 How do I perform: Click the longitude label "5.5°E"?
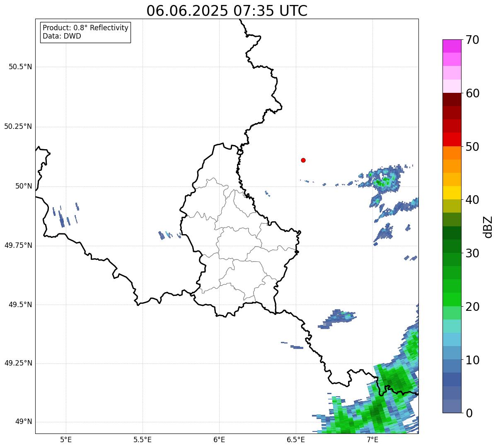(x=143, y=440)
